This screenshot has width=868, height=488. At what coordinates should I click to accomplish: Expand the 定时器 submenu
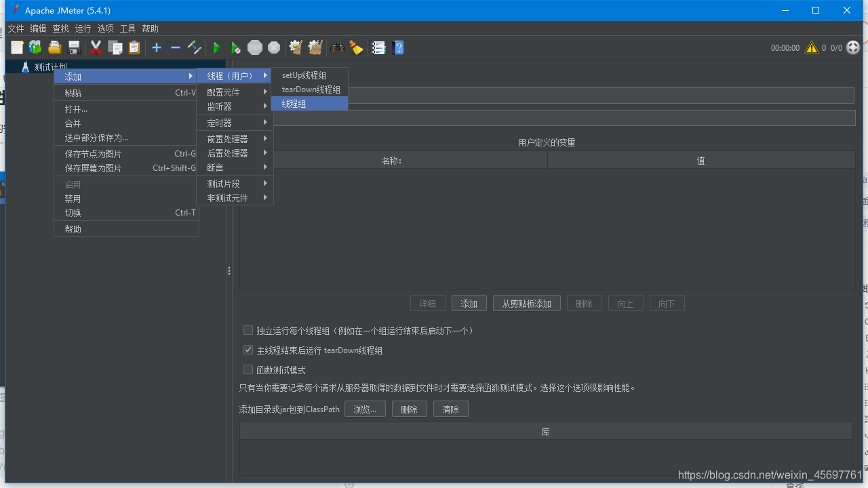[x=235, y=123]
